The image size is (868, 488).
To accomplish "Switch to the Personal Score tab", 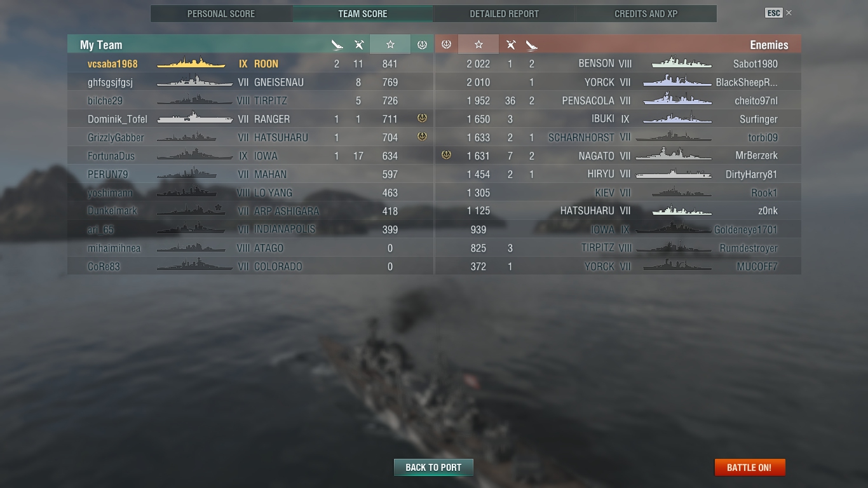I will point(221,13).
